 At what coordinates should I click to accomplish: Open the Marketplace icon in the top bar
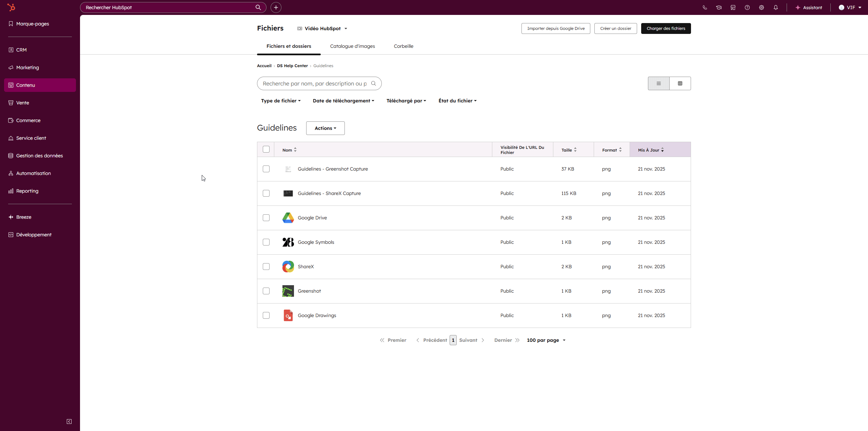coord(733,7)
